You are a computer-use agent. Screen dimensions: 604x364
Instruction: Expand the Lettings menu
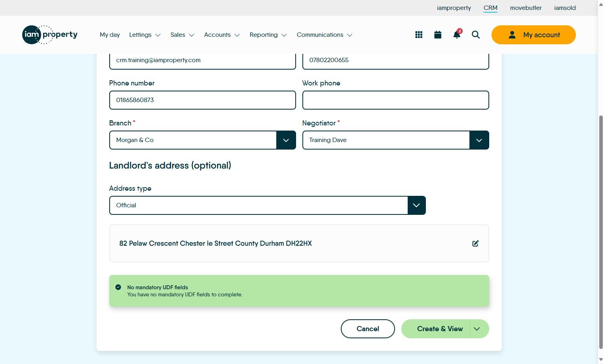point(145,35)
